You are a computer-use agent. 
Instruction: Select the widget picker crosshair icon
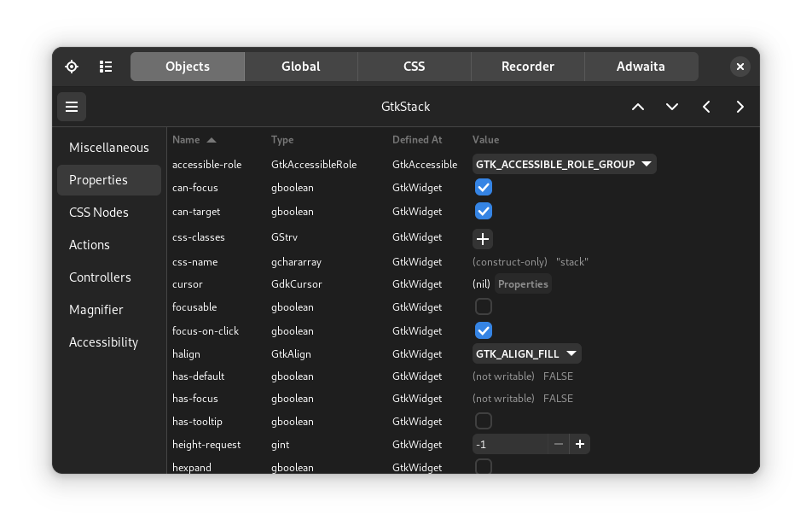(72, 66)
